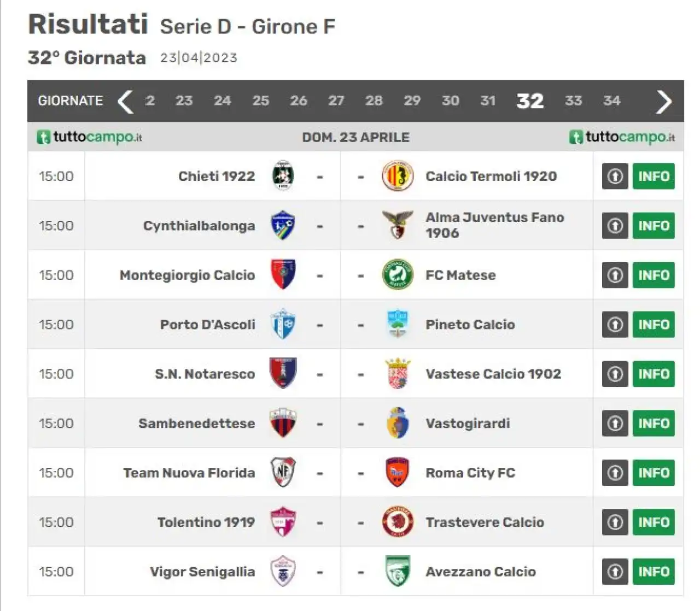The width and height of the screenshot is (700, 611).
Task: Open the Vastese Calcio 1902 team link
Action: pyautogui.click(x=493, y=374)
